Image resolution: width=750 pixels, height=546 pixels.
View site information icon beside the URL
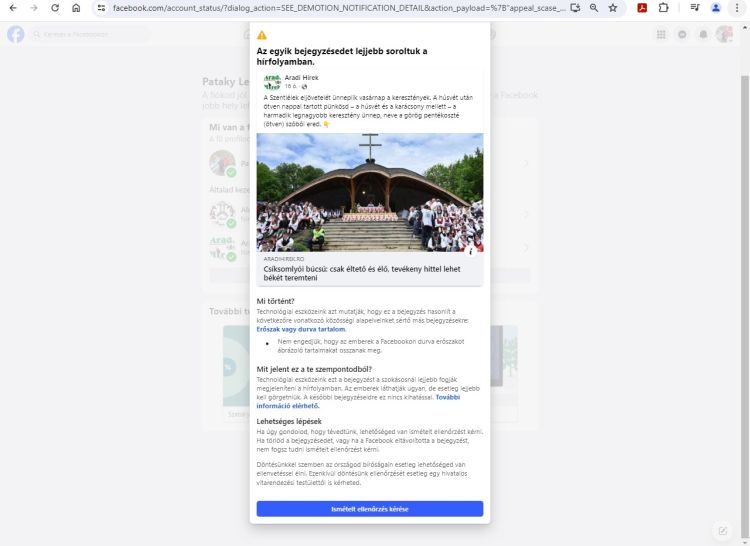(101, 8)
